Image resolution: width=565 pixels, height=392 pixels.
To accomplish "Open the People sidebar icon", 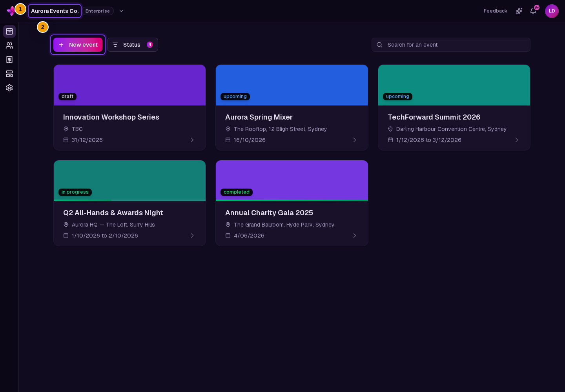I will [9, 45].
